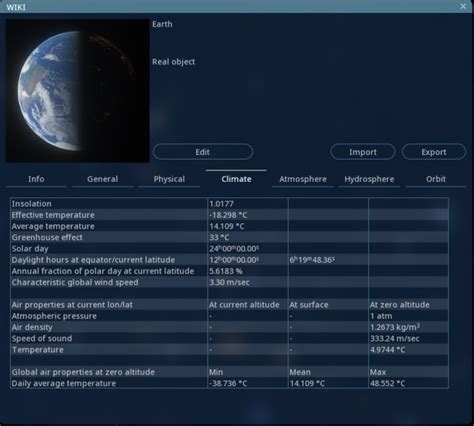Click the Greenhouse effect value 33 °C

(219, 237)
